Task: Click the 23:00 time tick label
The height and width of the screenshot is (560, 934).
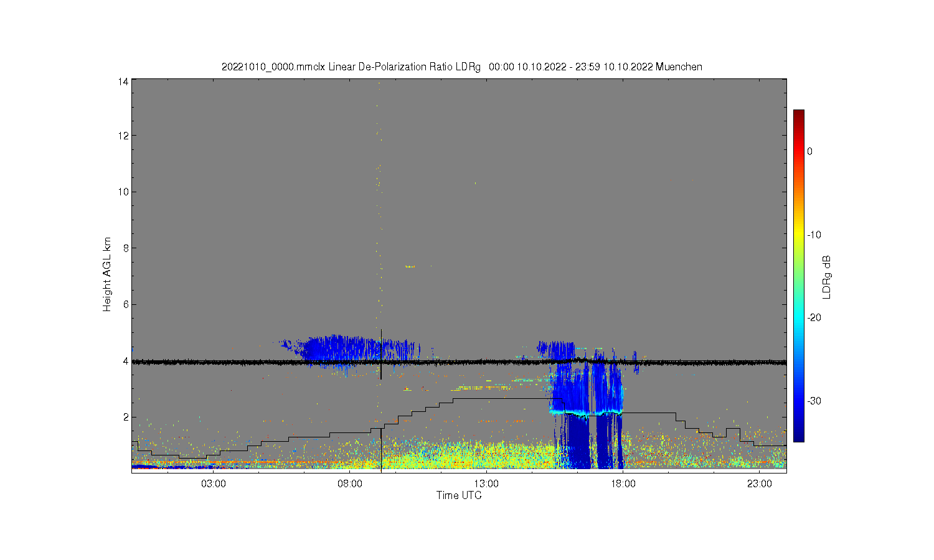Action: pos(760,483)
